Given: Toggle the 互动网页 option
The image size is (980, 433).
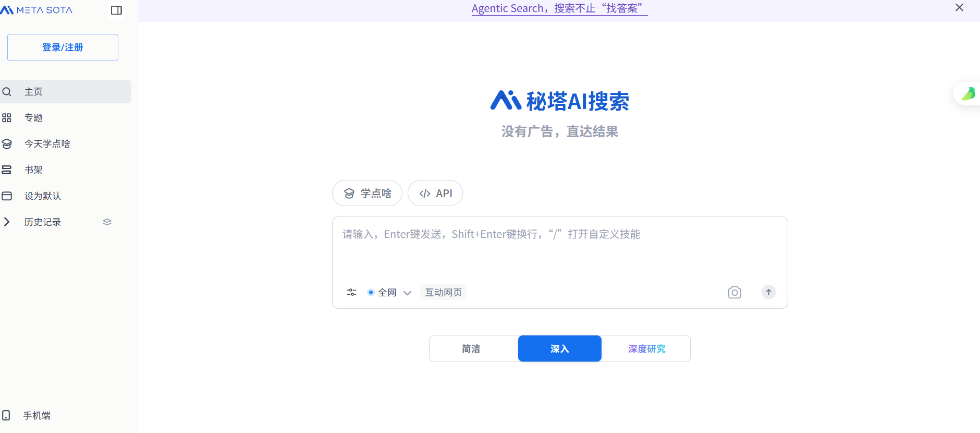Looking at the screenshot, I should click(x=444, y=293).
